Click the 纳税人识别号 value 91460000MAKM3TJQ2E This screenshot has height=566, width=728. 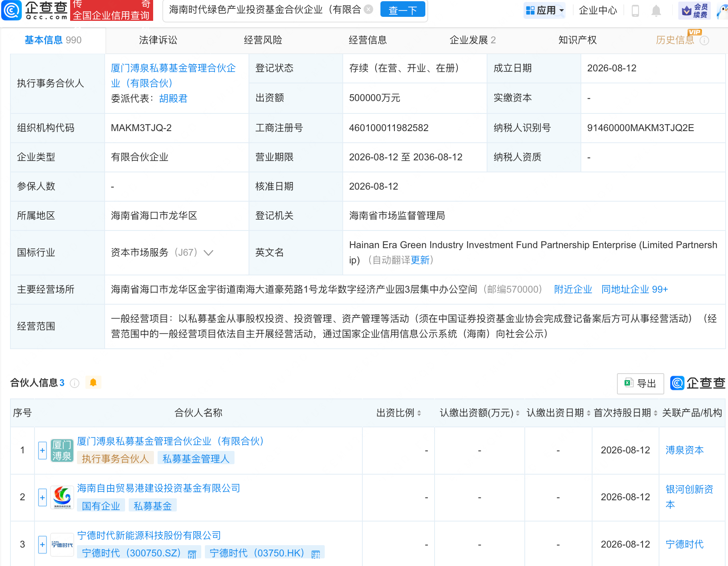tap(641, 128)
